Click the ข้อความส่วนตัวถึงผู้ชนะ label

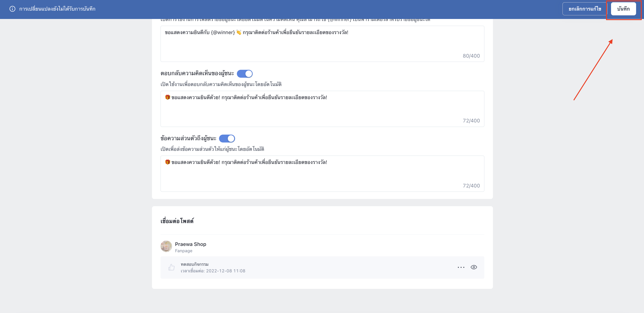pyautogui.click(x=188, y=138)
